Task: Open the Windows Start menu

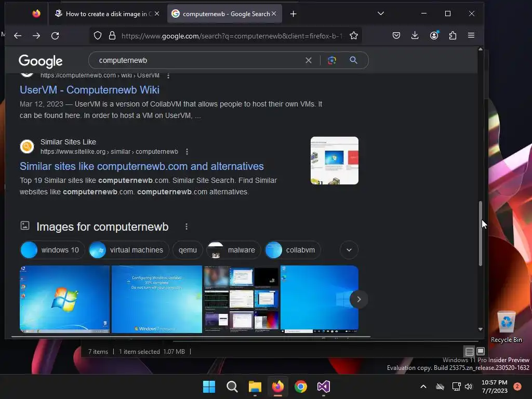Action: pos(209,387)
